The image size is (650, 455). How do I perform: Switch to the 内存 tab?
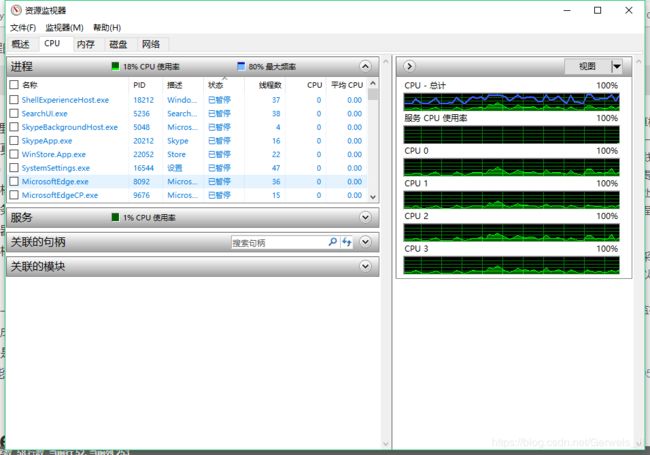[x=86, y=44]
